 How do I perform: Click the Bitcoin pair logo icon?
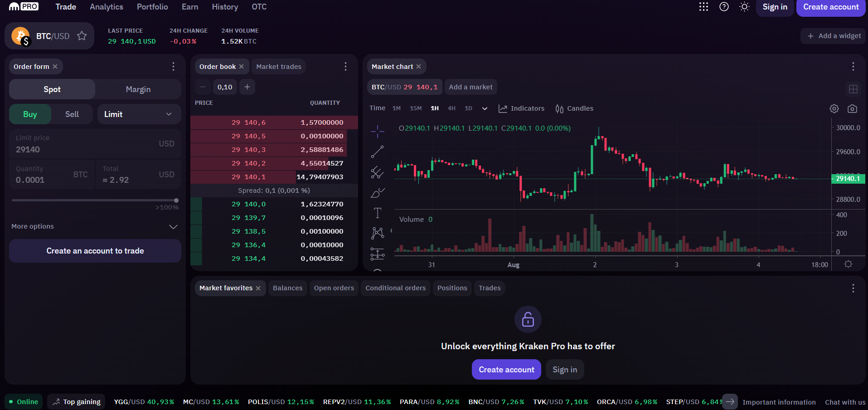(21, 36)
